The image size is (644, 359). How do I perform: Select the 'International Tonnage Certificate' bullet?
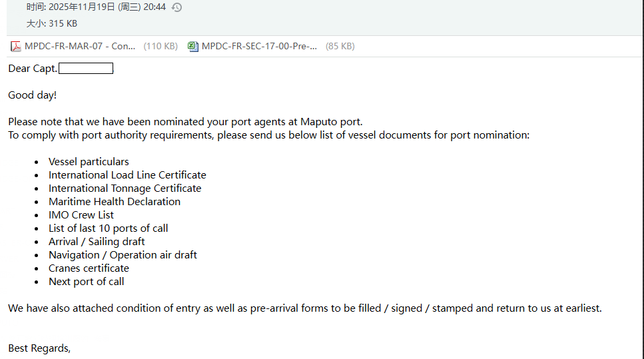tap(125, 188)
